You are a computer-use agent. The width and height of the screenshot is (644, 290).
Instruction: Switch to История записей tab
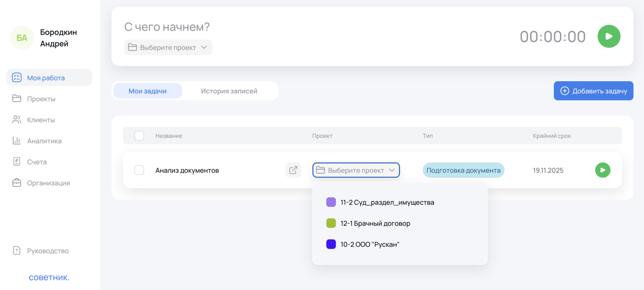229,91
